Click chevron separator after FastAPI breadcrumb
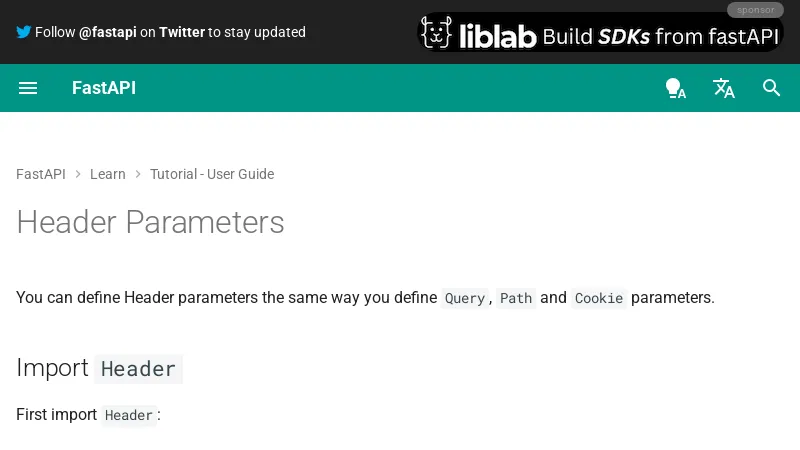Screen dimensions: 800x450 pos(78,174)
